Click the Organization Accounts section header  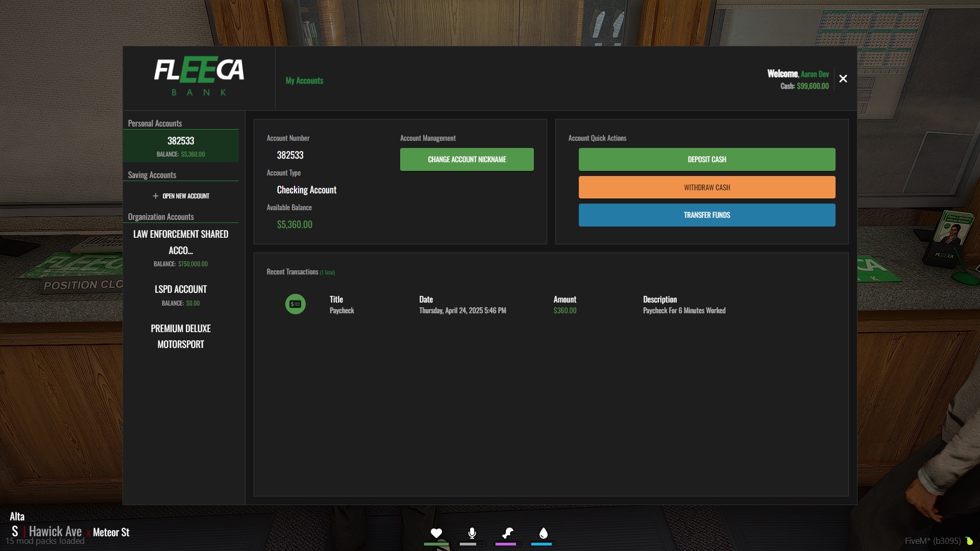point(161,217)
